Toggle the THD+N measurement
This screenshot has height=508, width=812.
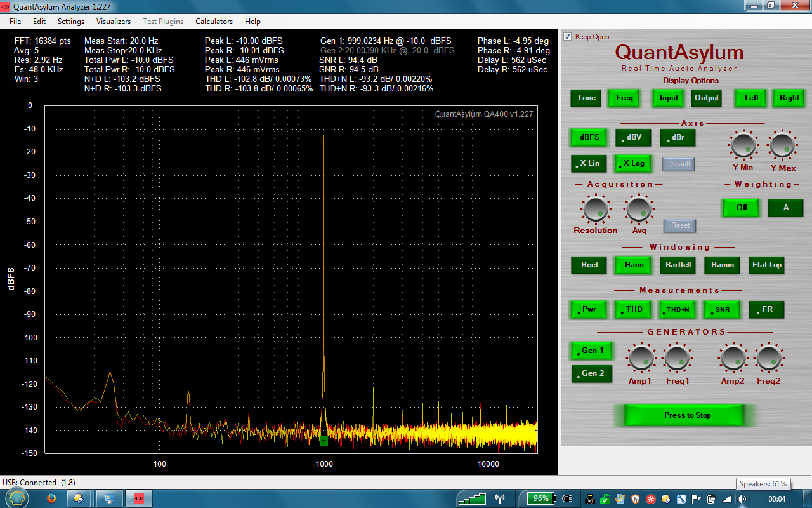point(678,309)
